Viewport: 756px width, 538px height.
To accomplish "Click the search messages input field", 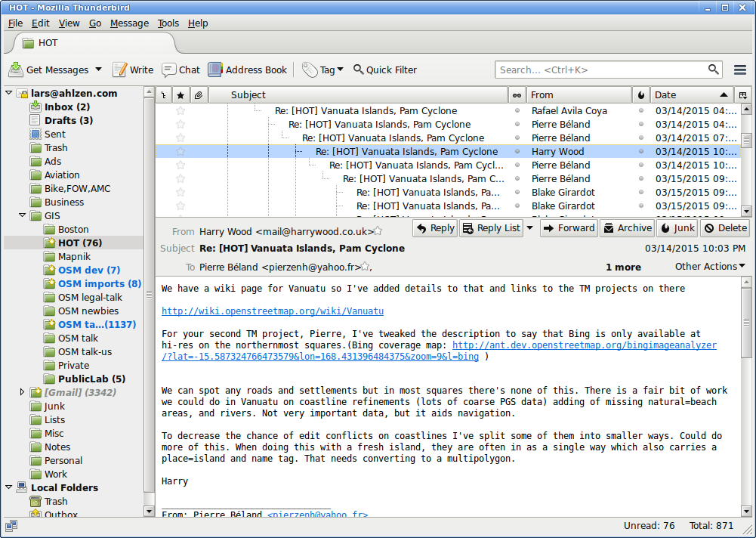I will point(600,70).
